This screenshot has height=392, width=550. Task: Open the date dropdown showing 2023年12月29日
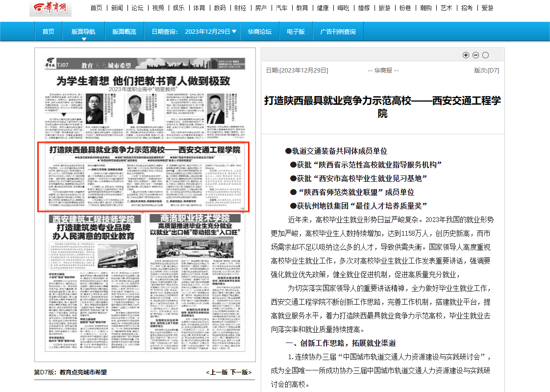pos(211,31)
